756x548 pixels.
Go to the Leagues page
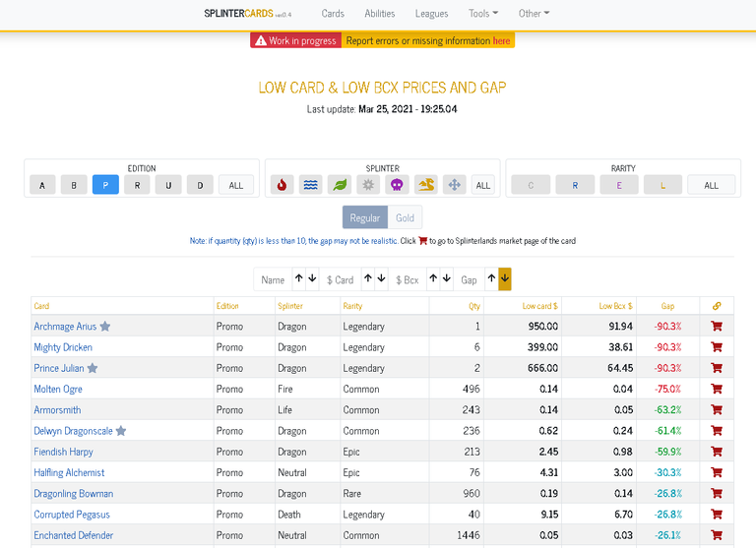pos(431,14)
